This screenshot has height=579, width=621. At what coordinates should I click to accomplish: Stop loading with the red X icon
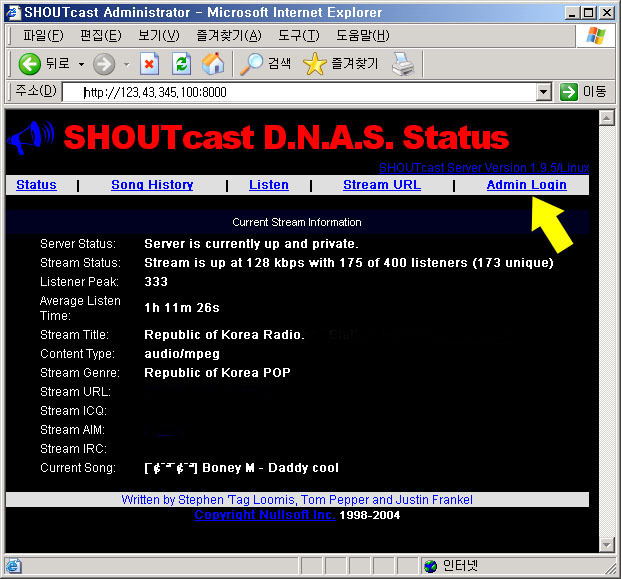[x=150, y=64]
